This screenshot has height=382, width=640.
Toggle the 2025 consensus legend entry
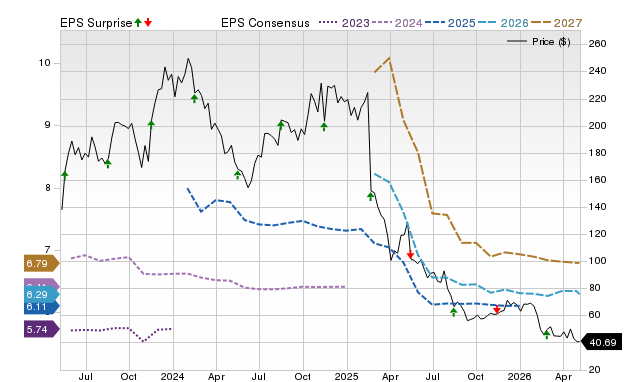tap(450, 23)
